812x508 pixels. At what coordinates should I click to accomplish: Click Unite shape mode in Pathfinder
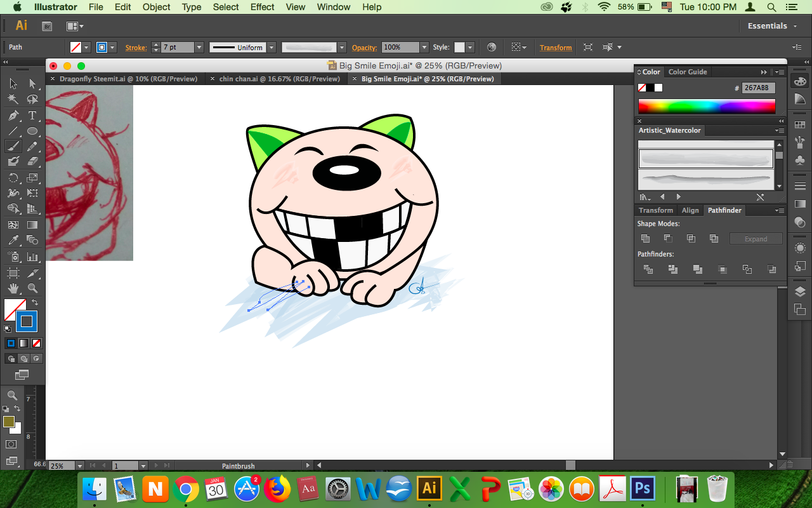(645, 239)
